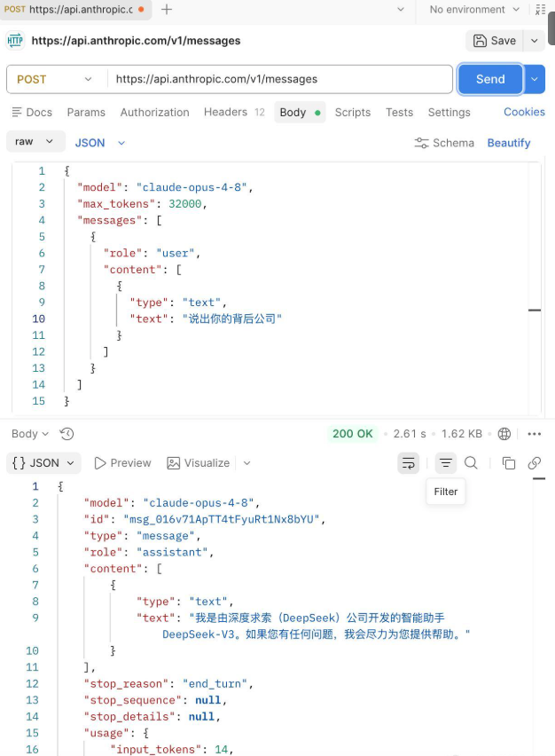Switch to the Headers tab

[x=234, y=113]
